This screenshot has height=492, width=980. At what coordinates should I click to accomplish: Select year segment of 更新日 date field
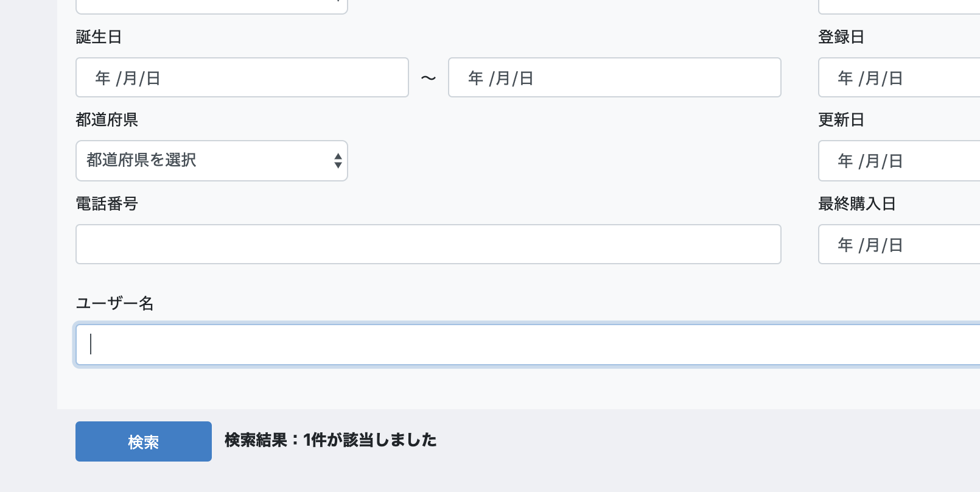(845, 161)
